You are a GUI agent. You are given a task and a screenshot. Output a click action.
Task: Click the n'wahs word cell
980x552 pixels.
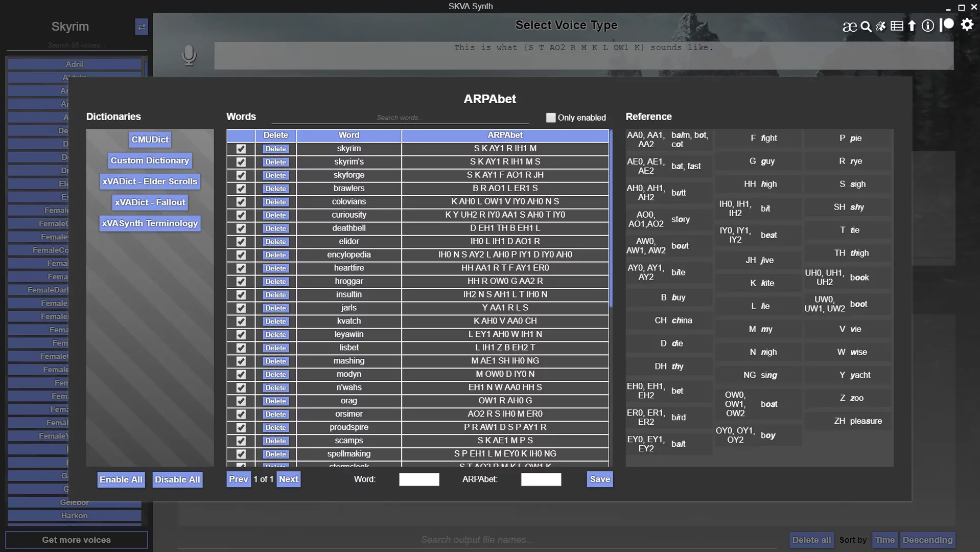[x=349, y=388]
